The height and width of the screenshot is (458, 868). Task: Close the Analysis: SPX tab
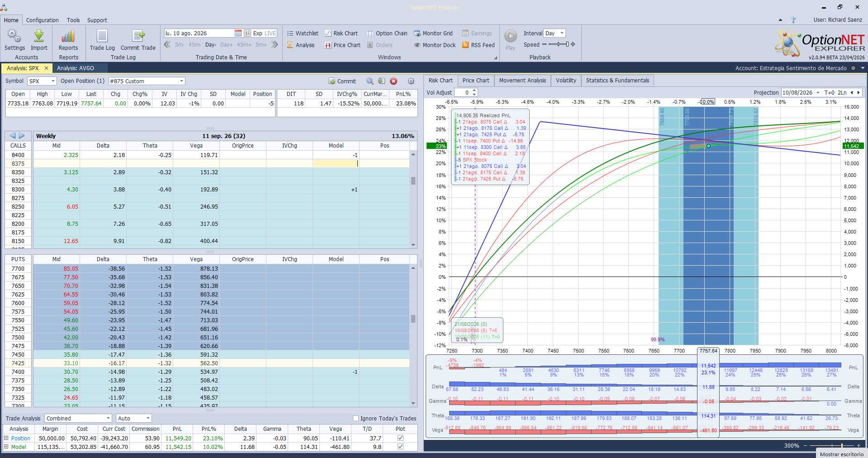[x=46, y=68]
